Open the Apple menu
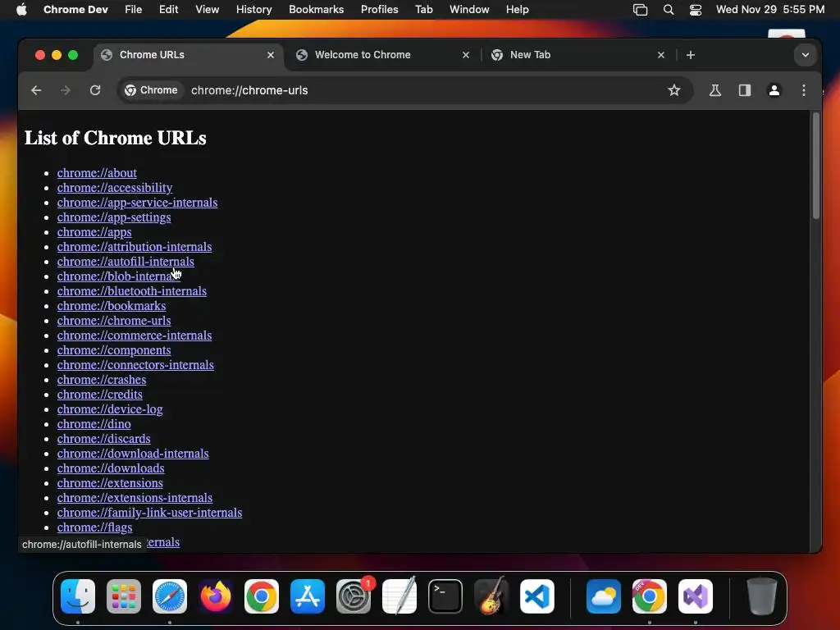 pyautogui.click(x=21, y=10)
